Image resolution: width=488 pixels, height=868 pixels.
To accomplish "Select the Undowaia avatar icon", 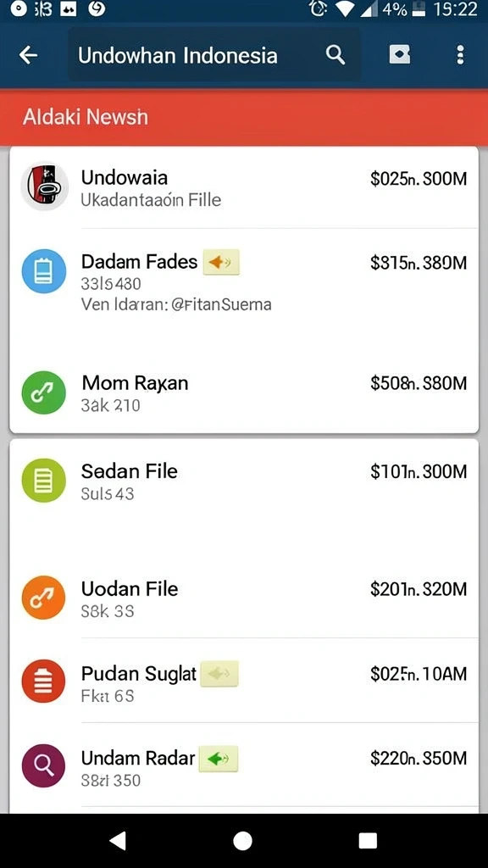I will pos(44,186).
